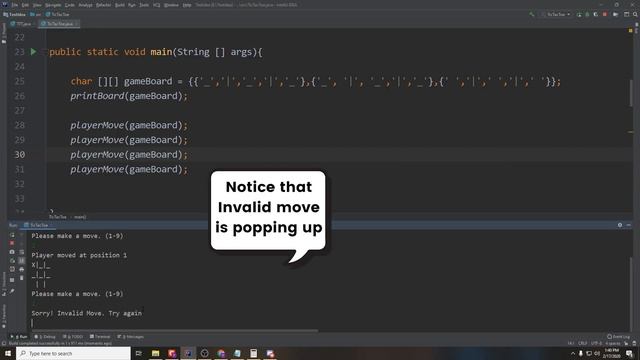Click the Project Structure icon in toolbar
Viewport: 640px width, 360px height.
pos(627,14)
